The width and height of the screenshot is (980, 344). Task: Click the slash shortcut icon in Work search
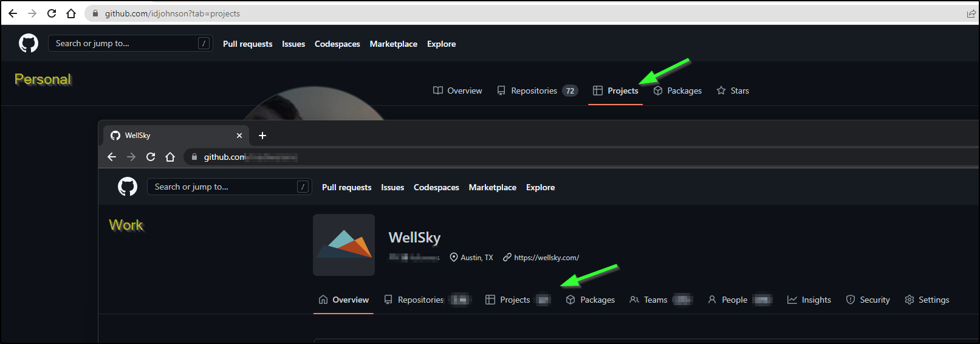[x=303, y=187]
